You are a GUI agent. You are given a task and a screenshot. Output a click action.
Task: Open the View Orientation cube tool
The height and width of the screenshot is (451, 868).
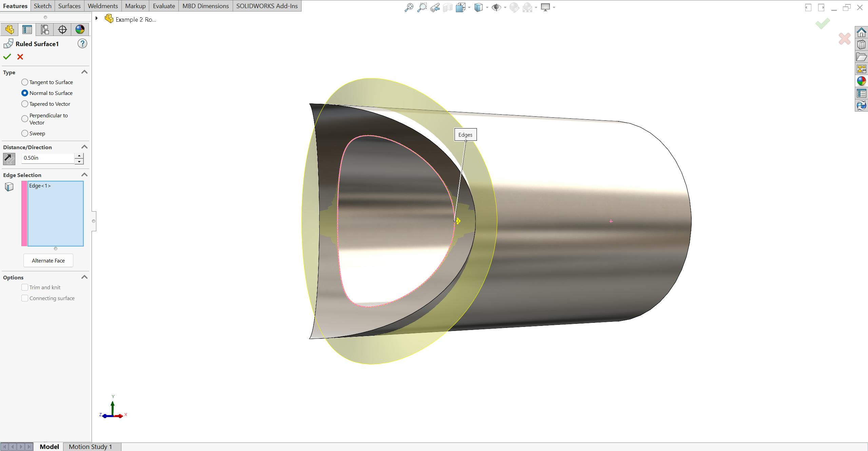click(x=479, y=7)
